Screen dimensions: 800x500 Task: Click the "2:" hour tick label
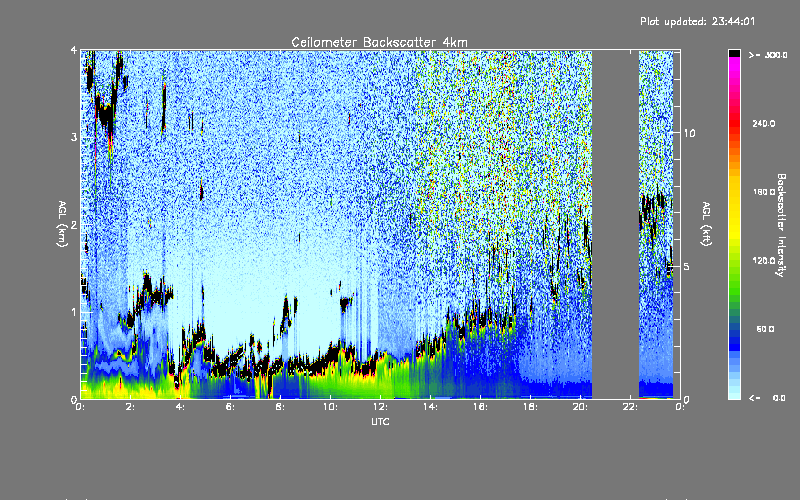point(131,407)
